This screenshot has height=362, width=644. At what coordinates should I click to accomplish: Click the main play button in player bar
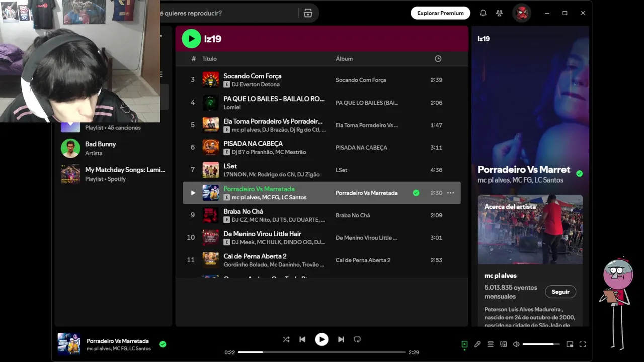pos(321,340)
